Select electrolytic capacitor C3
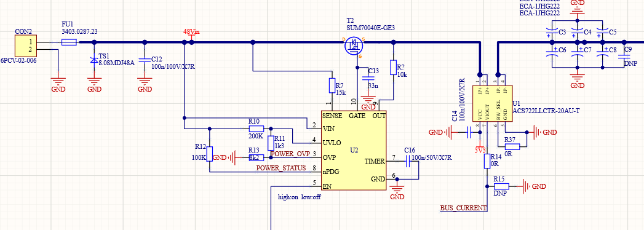 (x=552, y=32)
